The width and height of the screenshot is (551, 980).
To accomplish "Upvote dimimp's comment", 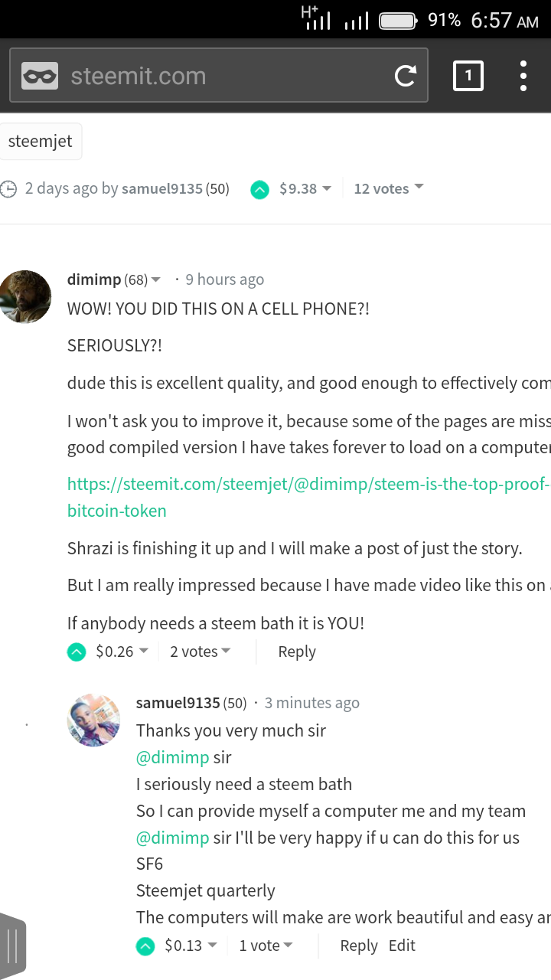I will coord(77,652).
